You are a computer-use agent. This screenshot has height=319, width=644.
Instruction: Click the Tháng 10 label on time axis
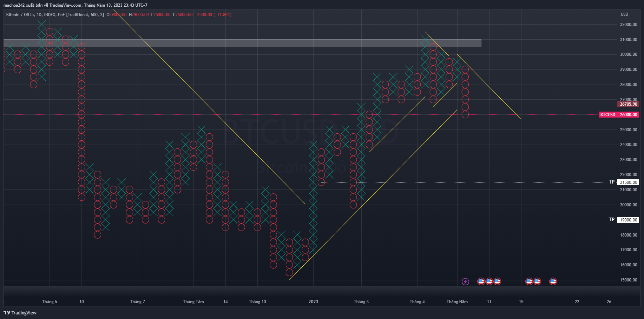257,302
